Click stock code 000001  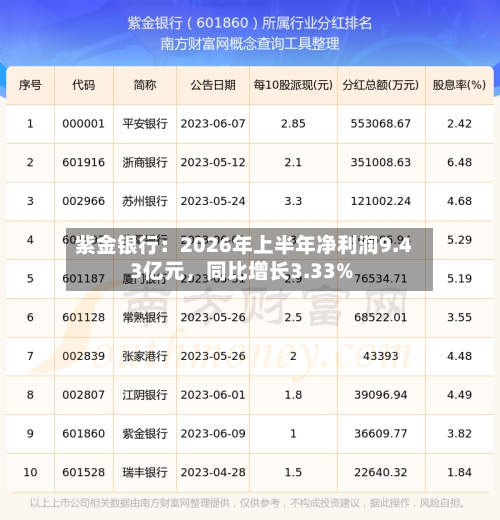(x=84, y=124)
